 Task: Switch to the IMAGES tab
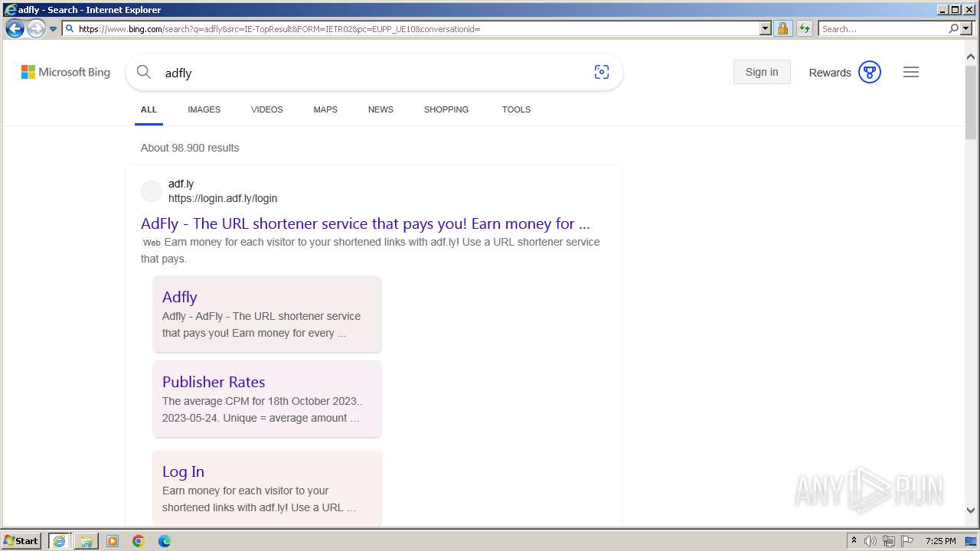[x=204, y=109]
